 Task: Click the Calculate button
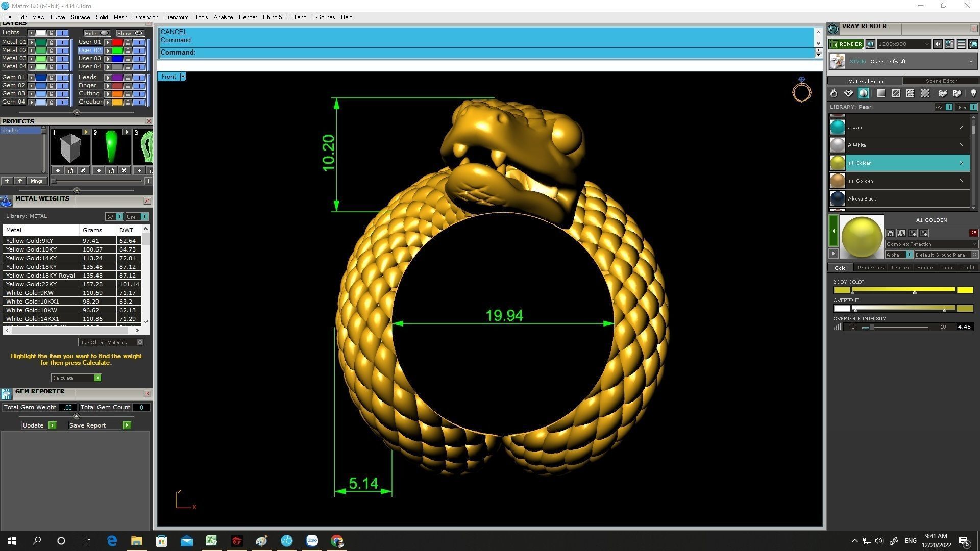point(76,378)
